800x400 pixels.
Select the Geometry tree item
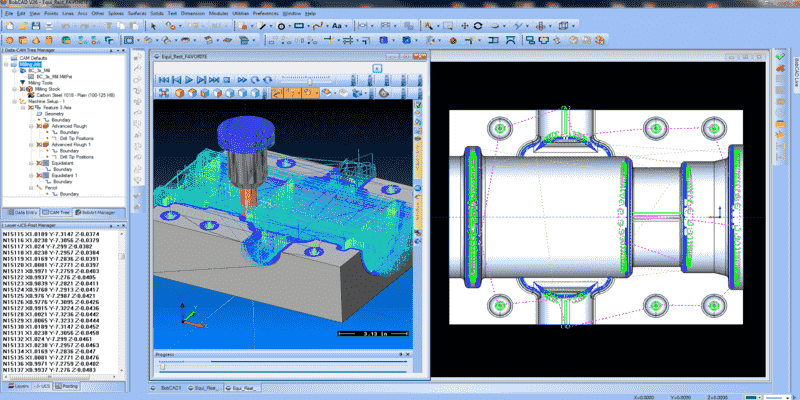54,114
